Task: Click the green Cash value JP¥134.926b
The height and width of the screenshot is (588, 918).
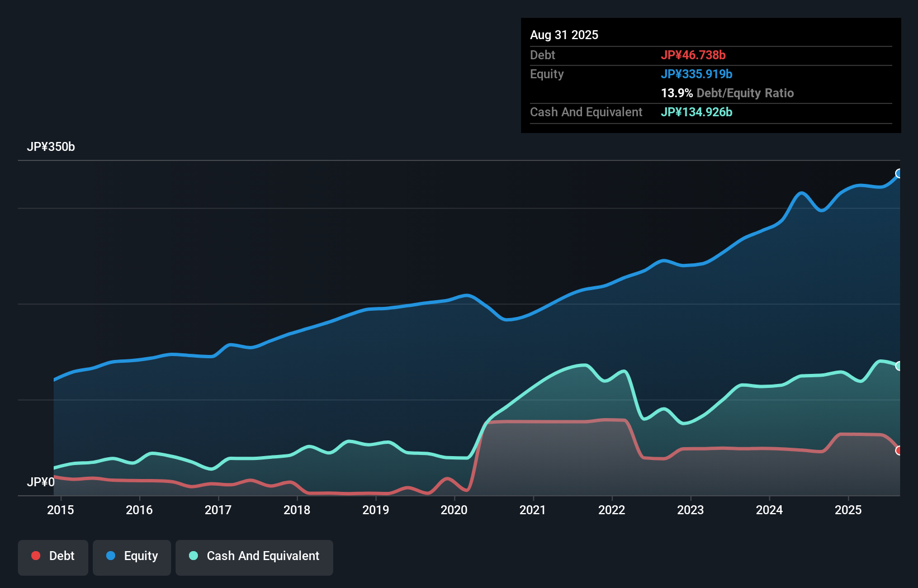Action: click(697, 112)
